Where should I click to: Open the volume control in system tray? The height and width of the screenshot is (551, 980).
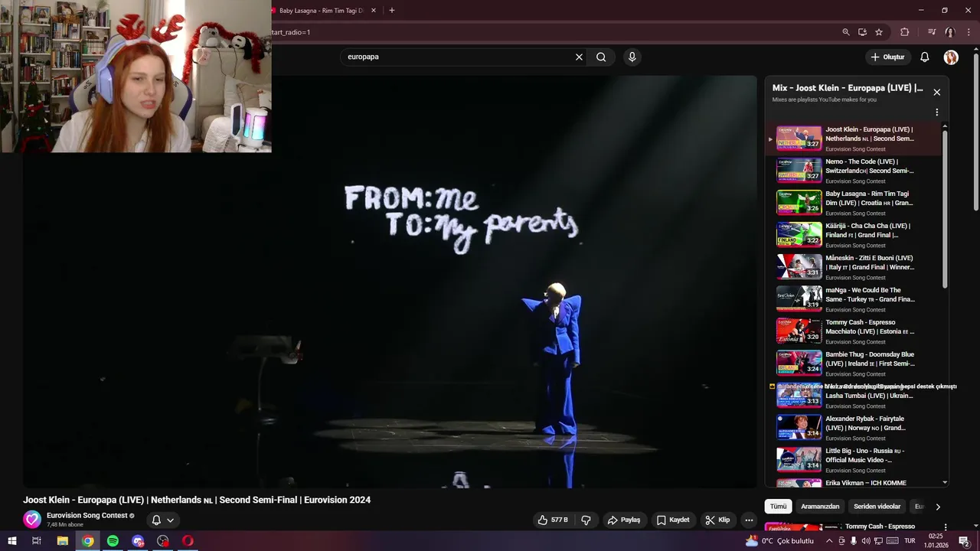pos(866,541)
